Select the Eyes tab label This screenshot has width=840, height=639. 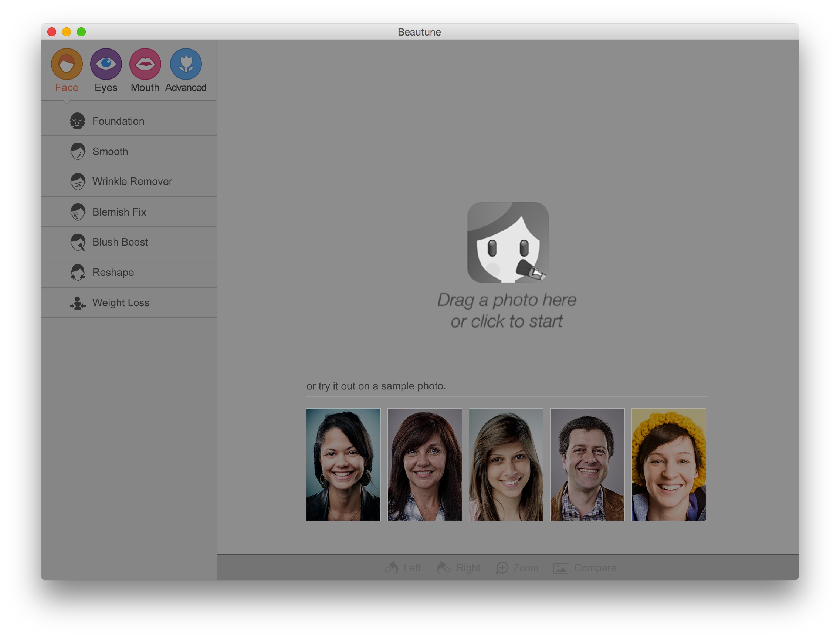106,88
